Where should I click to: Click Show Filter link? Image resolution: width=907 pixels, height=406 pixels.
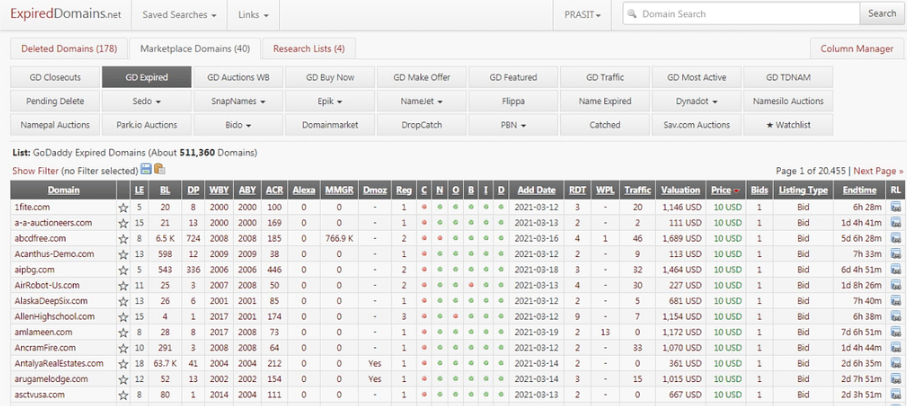point(35,171)
